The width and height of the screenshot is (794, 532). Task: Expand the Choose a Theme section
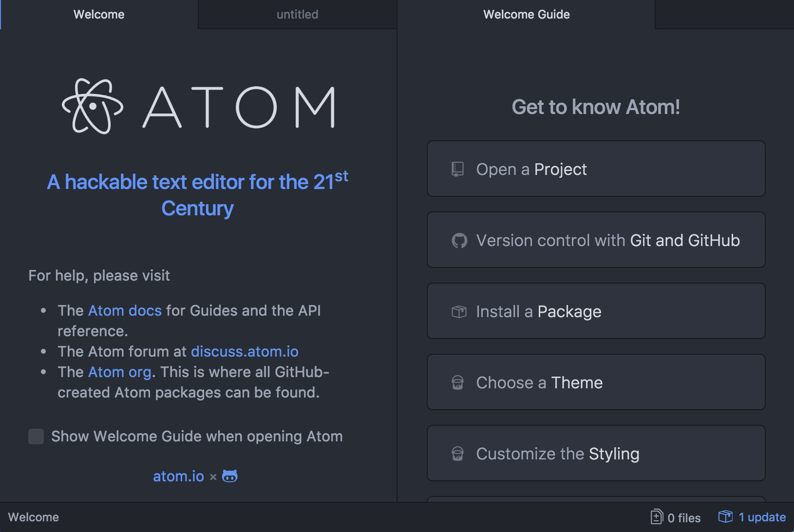pos(596,382)
